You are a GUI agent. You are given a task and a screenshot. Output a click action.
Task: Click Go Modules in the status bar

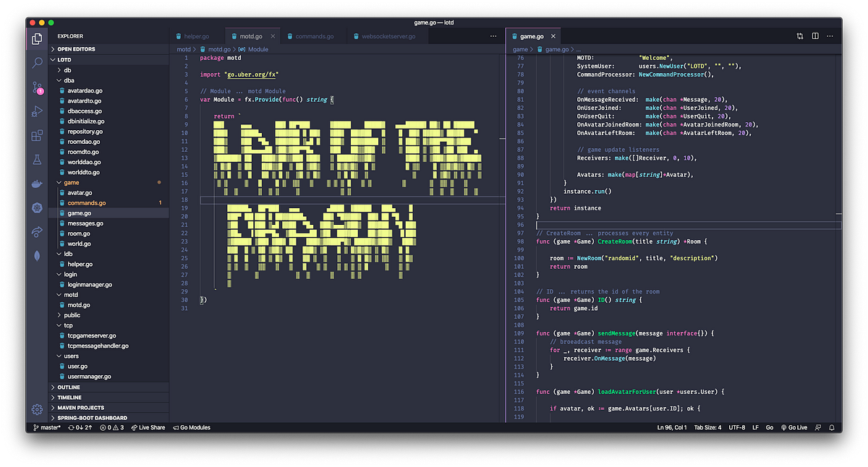point(192,427)
